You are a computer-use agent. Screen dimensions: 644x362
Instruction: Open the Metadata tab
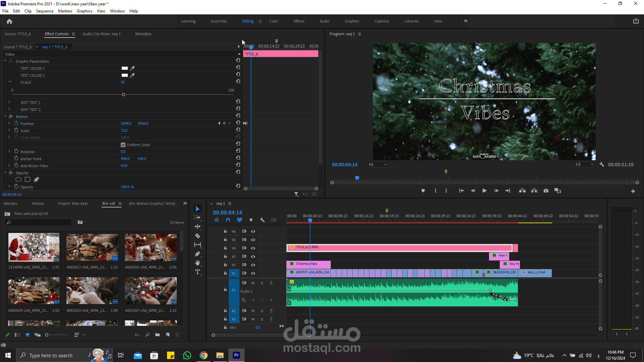click(143, 34)
